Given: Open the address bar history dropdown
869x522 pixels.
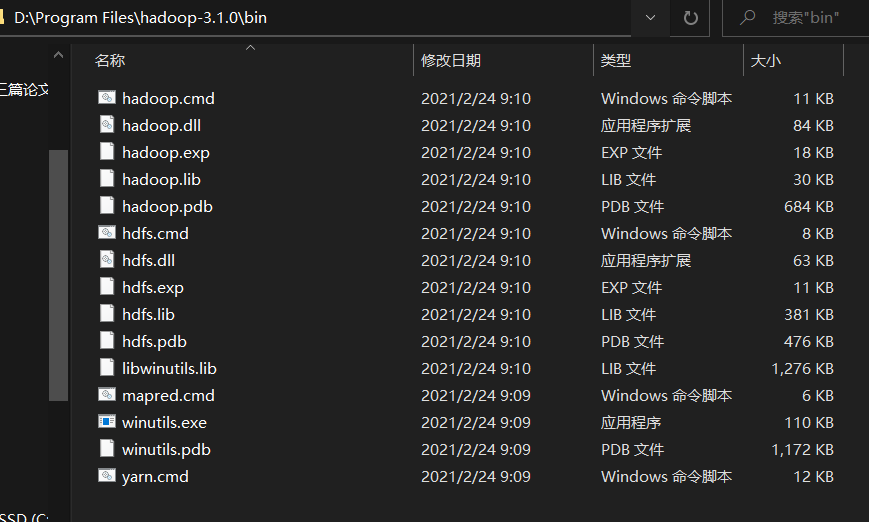Looking at the screenshot, I should 651,18.
